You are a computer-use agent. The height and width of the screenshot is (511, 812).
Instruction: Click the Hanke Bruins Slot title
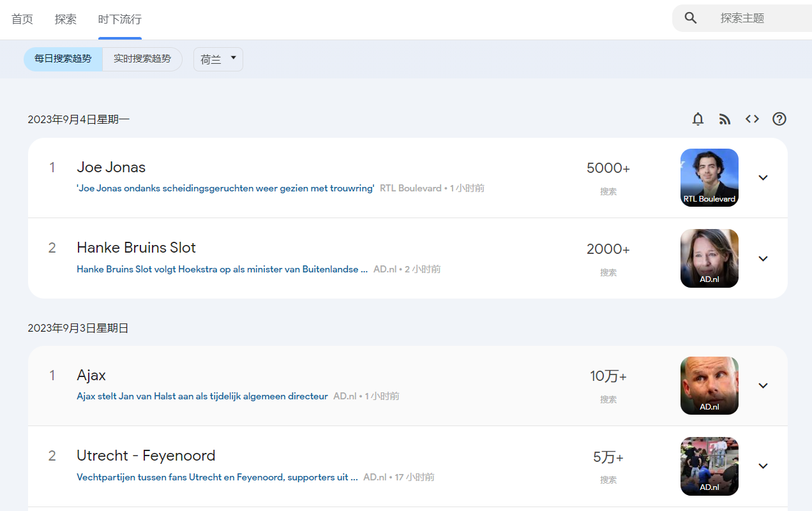click(136, 248)
